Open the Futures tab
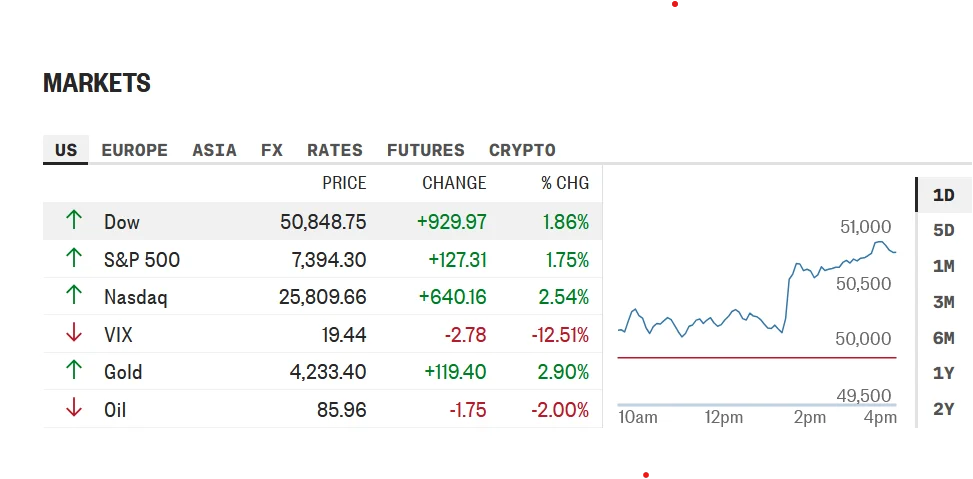 [x=426, y=150]
